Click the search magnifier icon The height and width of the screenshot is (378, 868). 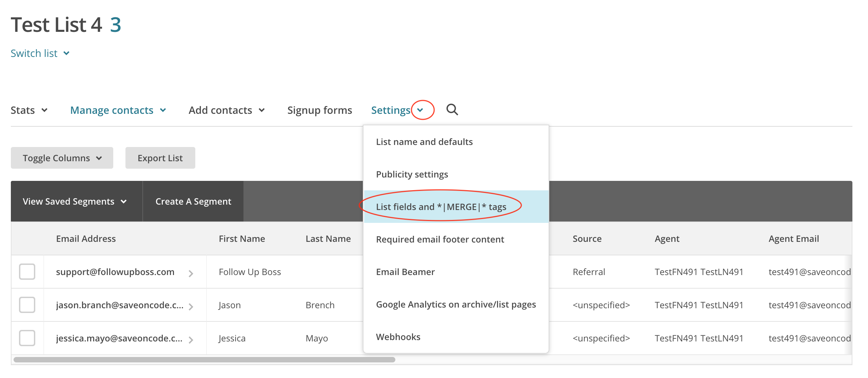point(452,110)
